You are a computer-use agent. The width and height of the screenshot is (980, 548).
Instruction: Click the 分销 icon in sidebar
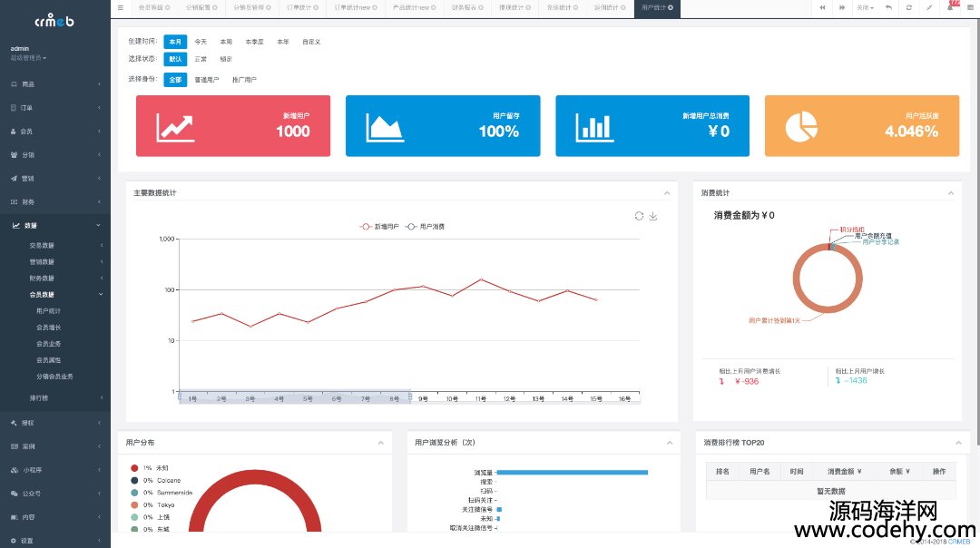[14, 154]
